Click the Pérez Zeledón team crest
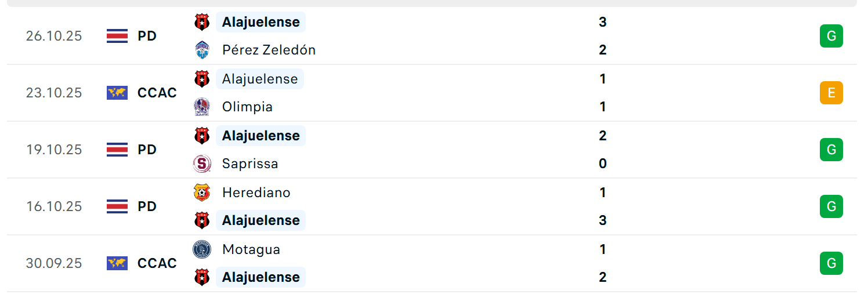868x294 pixels. [202, 50]
